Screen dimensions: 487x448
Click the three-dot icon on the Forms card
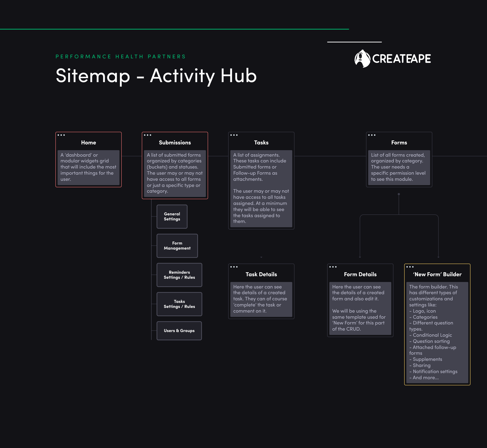pos(372,135)
